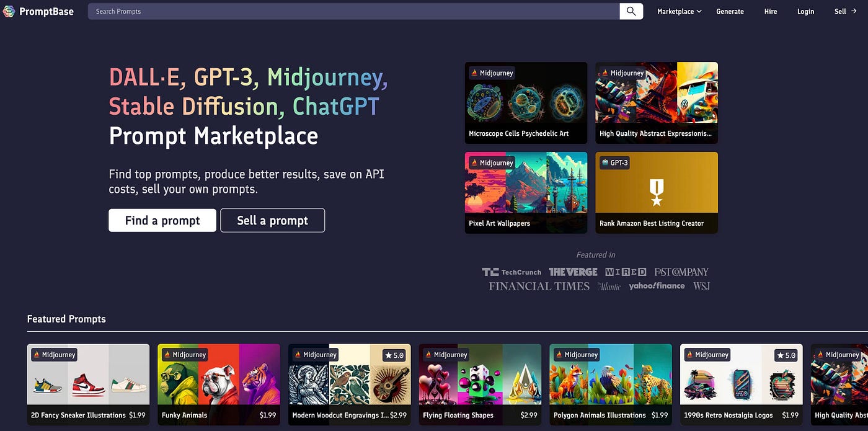Click the TechCrunch logo
The image size is (868, 431).
tap(511, 272)
